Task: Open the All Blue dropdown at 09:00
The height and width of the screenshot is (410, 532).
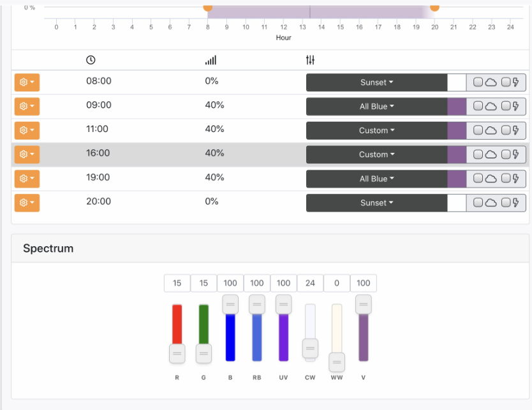Action: (376, 106)
